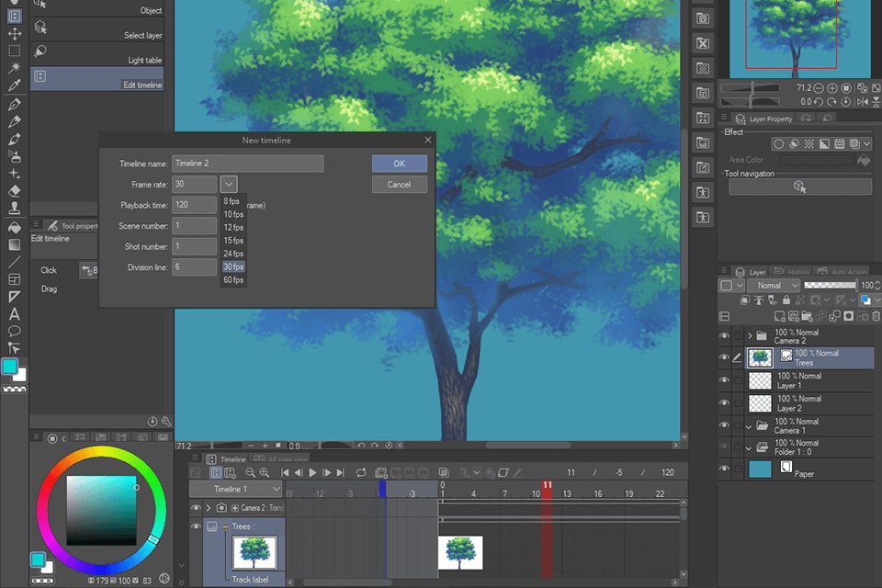This screenshot has height=588, width=882.
Task: Click the zoom in magnifier on the timeline toolbar
Action: pyautogui.click(x=265, y=473)
